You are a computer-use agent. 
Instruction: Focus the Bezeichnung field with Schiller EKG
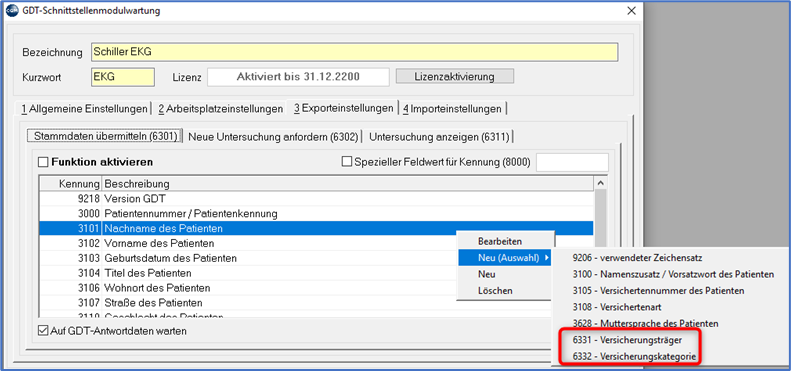pyautogui.click(x=354, y=52)
